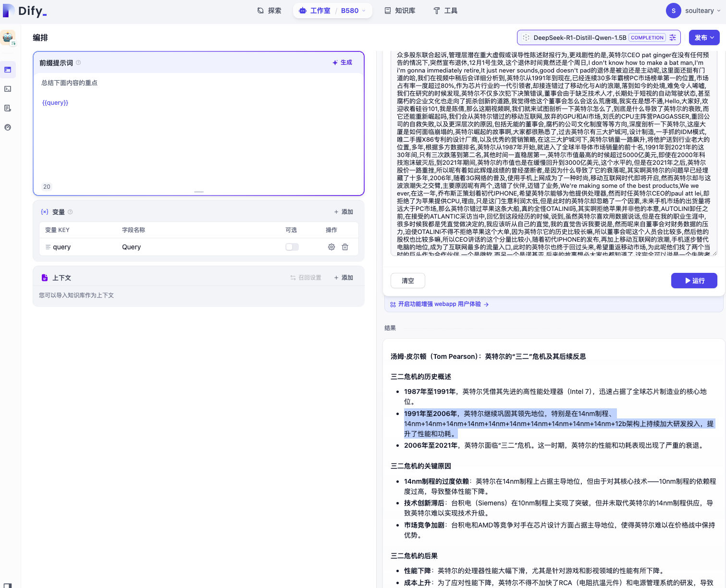Grab the prompt editor resize handle

coord(199,192)
